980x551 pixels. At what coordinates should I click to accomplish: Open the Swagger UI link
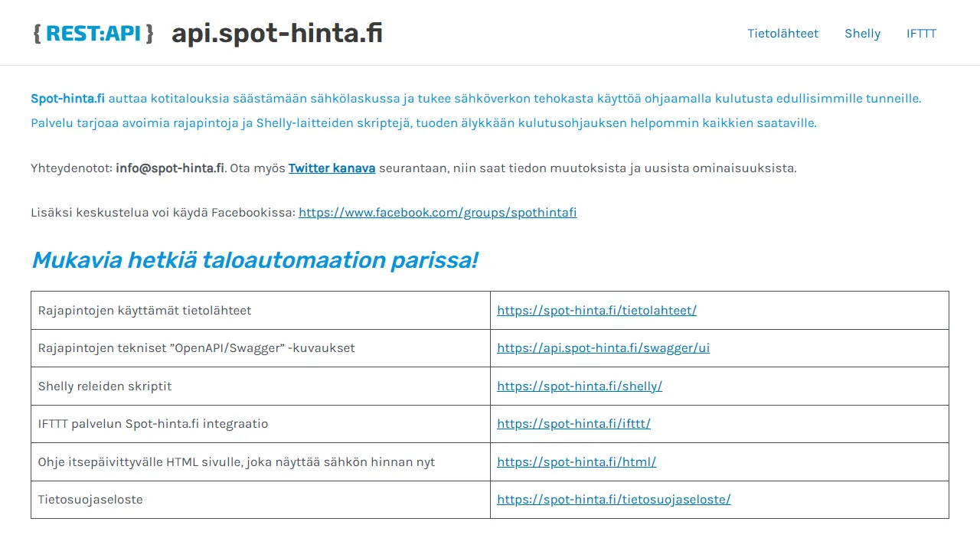tap(603, 347)
